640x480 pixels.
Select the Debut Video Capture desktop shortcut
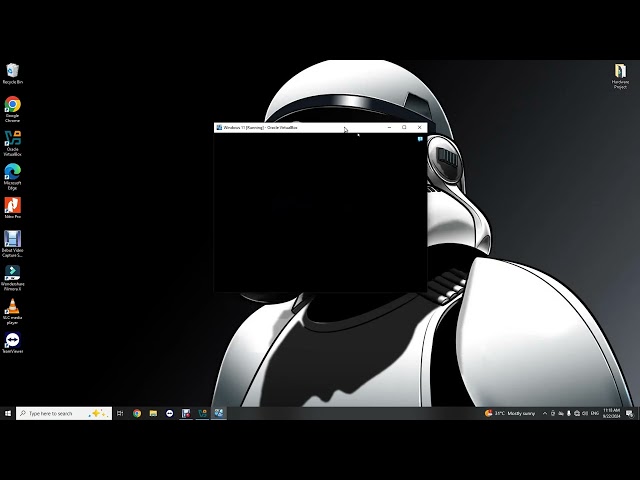pyautogui.click(x=12, y=244)
